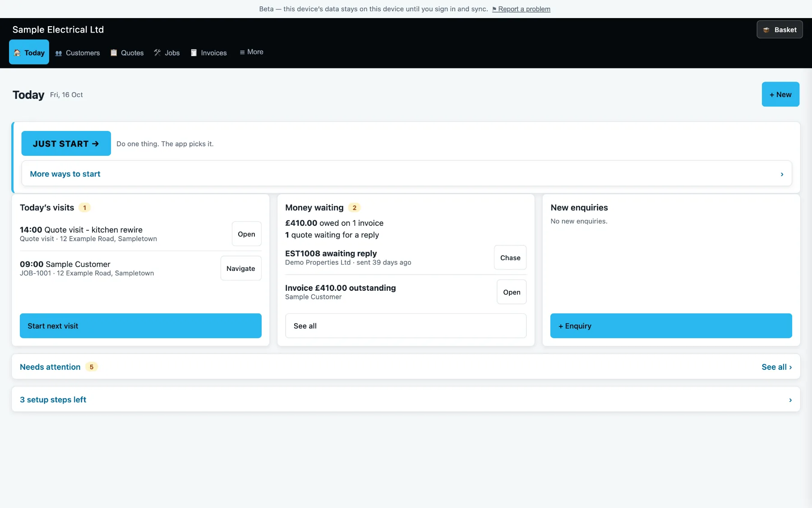Click chevron on More ways to start row
812x508 pixels.
click(x=782, y=174)
